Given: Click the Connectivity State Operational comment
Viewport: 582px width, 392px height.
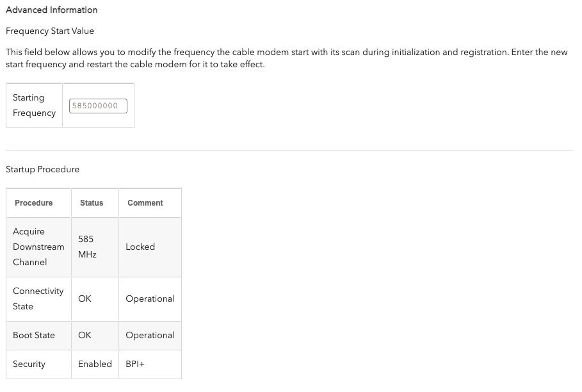Looking at the screenshot, I should tap(150, 298).
